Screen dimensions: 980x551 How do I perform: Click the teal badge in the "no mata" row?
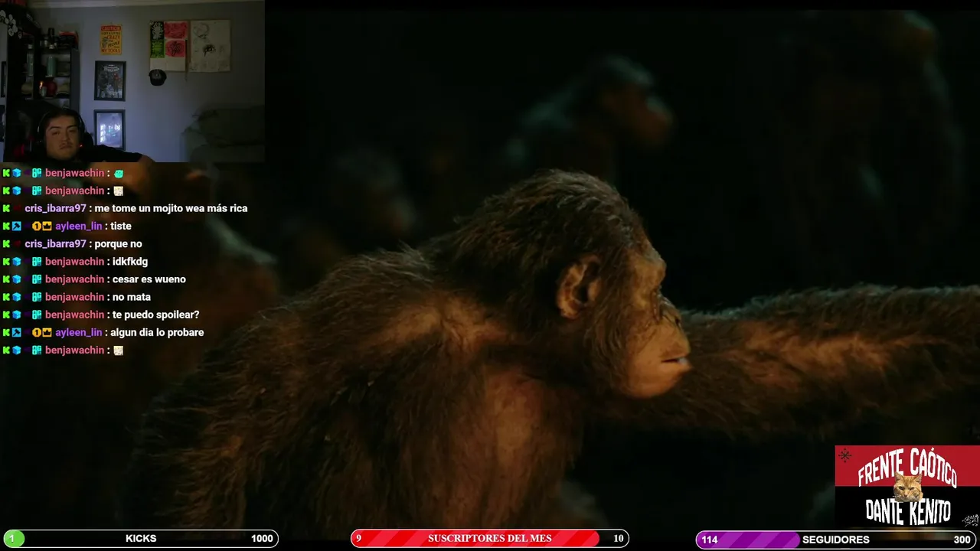pyautogui.click(x=37, y=297)
